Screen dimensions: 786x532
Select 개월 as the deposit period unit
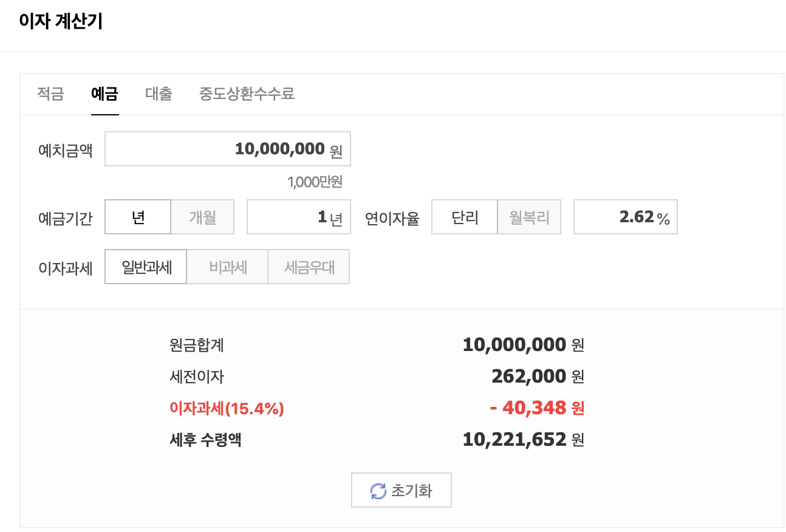pos(202,216)
